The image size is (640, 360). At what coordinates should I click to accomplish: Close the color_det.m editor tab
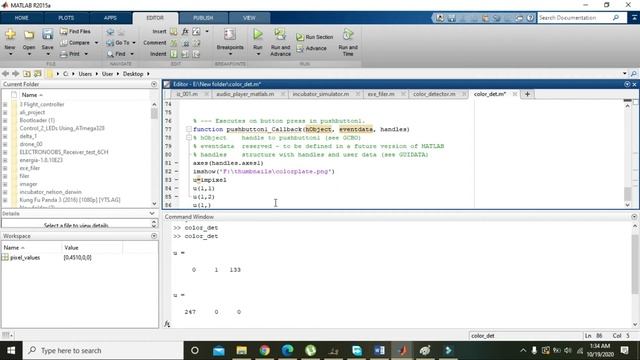pyautogui.click(x=515, y=94)
